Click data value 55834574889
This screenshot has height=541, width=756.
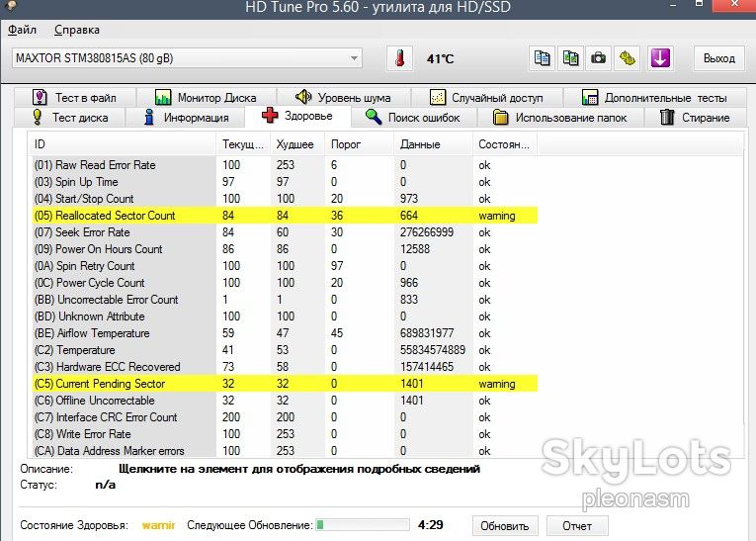[433, 350]
